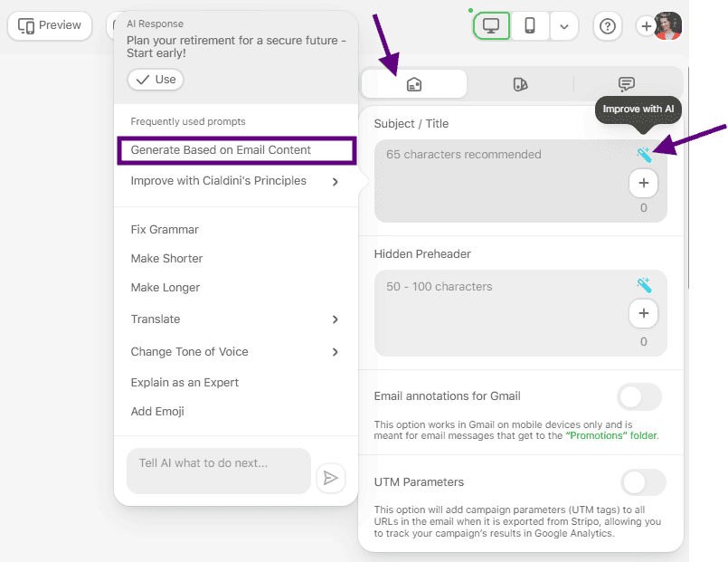The width and height of the screenshot is (728, 562).
Task: Click the Email annotations for Gmail label
Action: click(447, 396)
